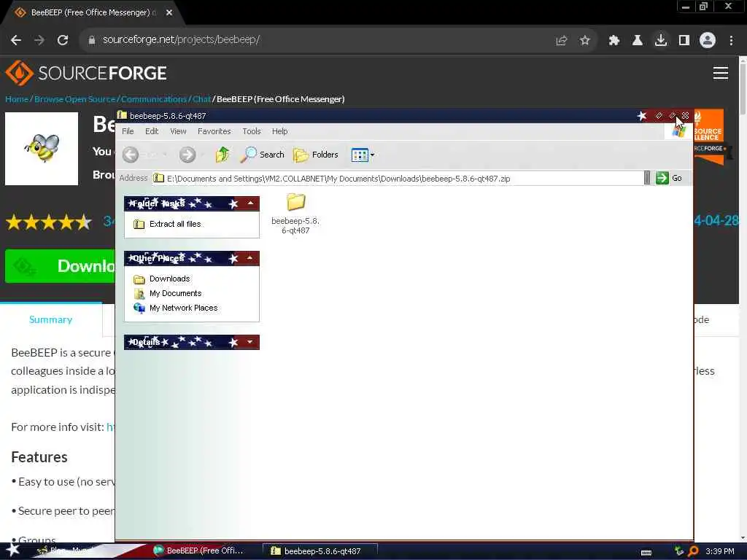Viewport: 747px width, 560px height.
Task: Click the Explorer Back arrow button
Action: coord(131,155)
